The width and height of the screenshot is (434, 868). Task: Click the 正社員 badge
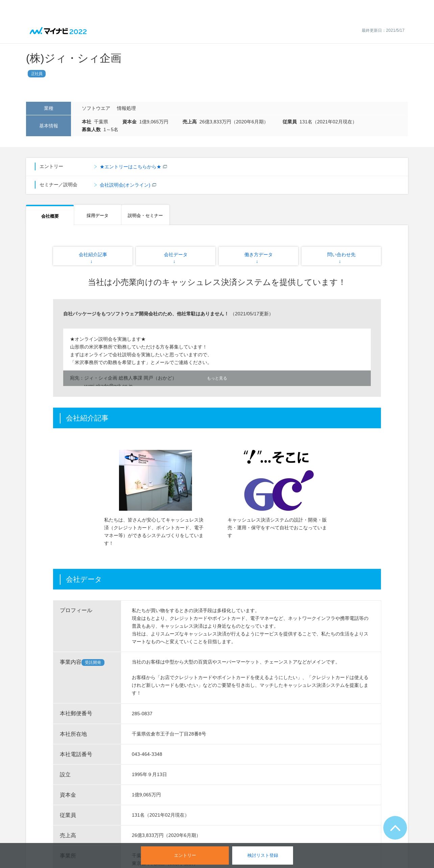pyautogui.click(x=37, y=74)
